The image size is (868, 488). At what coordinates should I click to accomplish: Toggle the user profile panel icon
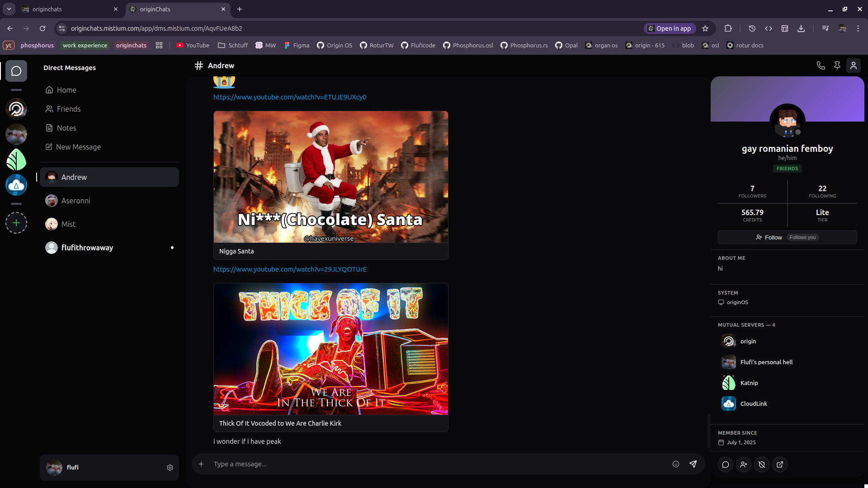(x=854, y=66)
